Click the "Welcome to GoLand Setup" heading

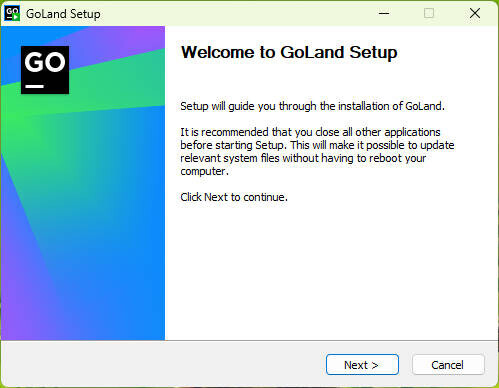pos(289,53)
